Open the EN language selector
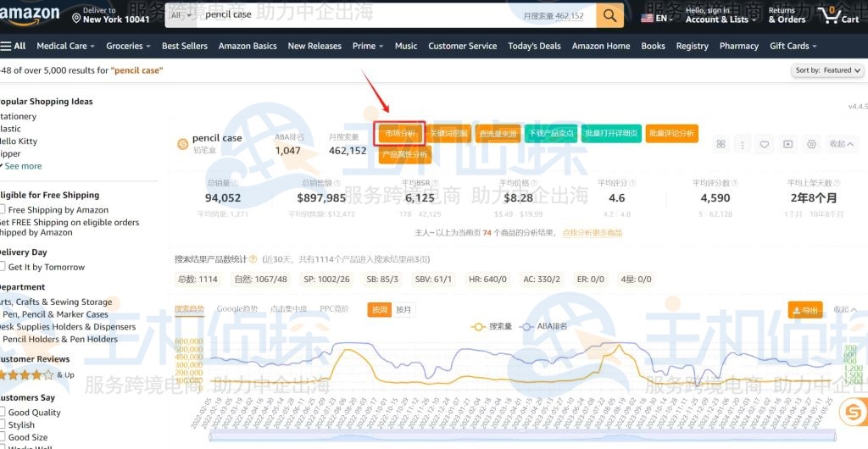Viewport: 868px width, 449px height. [658, 18]
